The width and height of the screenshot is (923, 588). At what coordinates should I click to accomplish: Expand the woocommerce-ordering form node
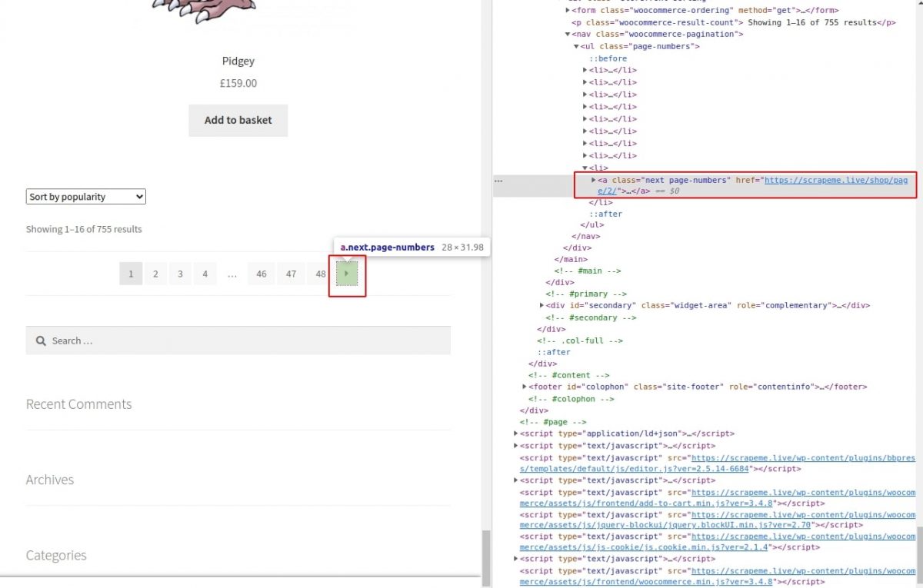tap(568, 10)
